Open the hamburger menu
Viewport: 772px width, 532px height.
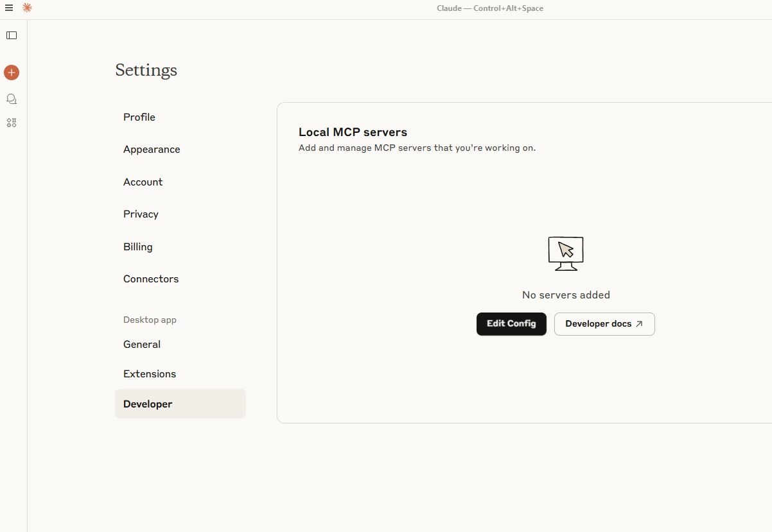click(9, 8)
